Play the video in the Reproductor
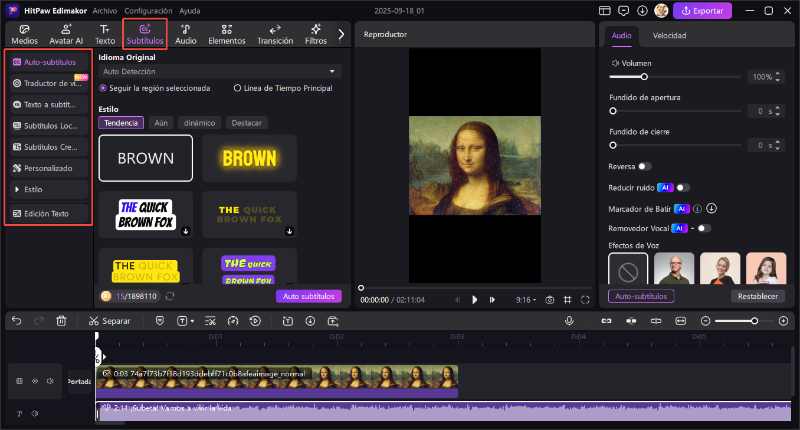The width and height of the screenshot is (800, 430). click(x=474, y=300)
